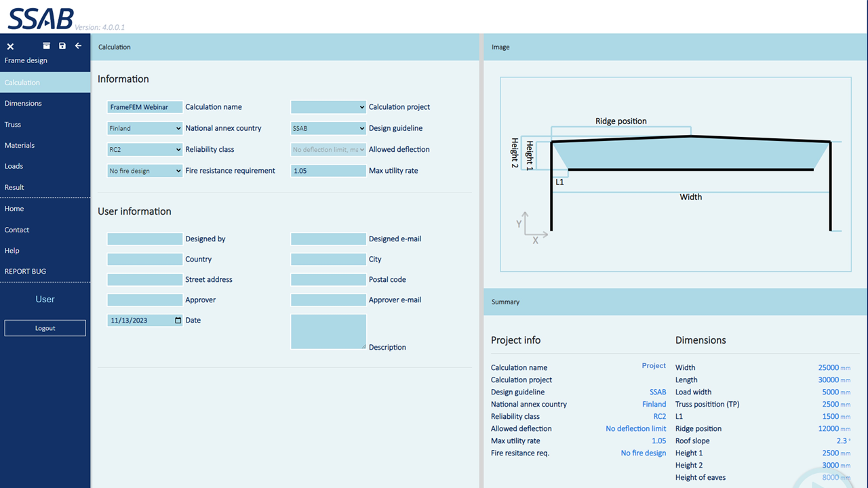Image resolution: width=868 pixels, height=488 pixels.
Task: Click the X icon in sidebar header
Action: pos(10,47)
